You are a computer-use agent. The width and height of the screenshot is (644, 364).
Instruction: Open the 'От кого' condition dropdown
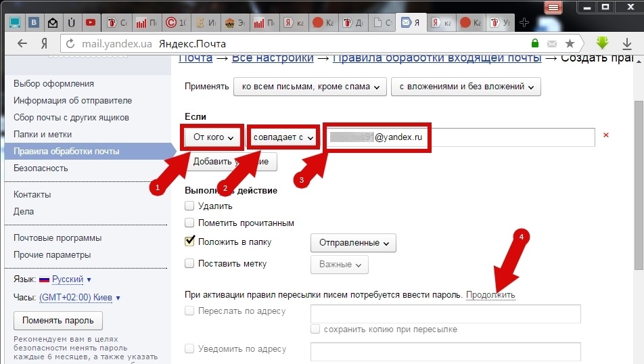(x=212, y=137)
